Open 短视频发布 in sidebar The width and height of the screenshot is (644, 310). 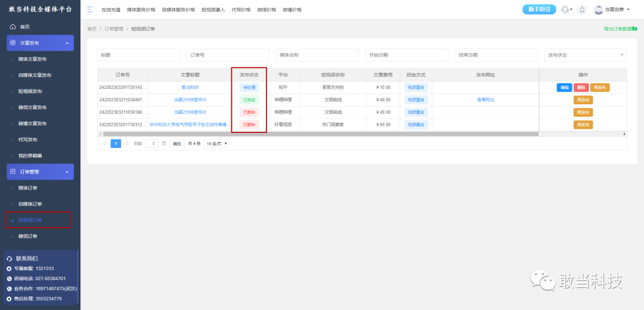point(30,91)
